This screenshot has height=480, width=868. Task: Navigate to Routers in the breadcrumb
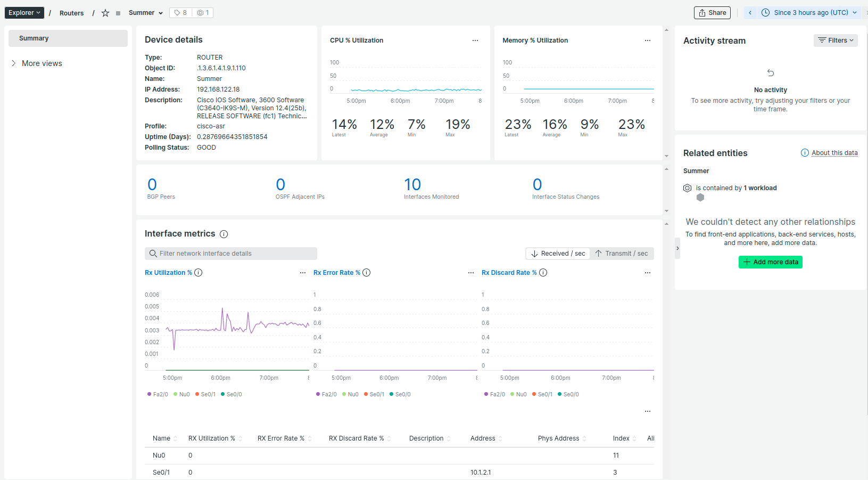71,13
